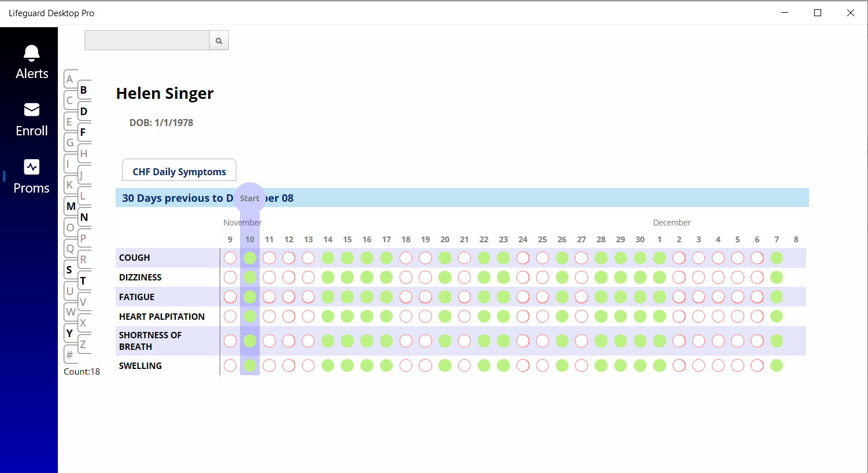The width and height of the screenshot is (868, 473).
Task: Toggle the COUGH circle for November 10
Action: coord(249,258)
